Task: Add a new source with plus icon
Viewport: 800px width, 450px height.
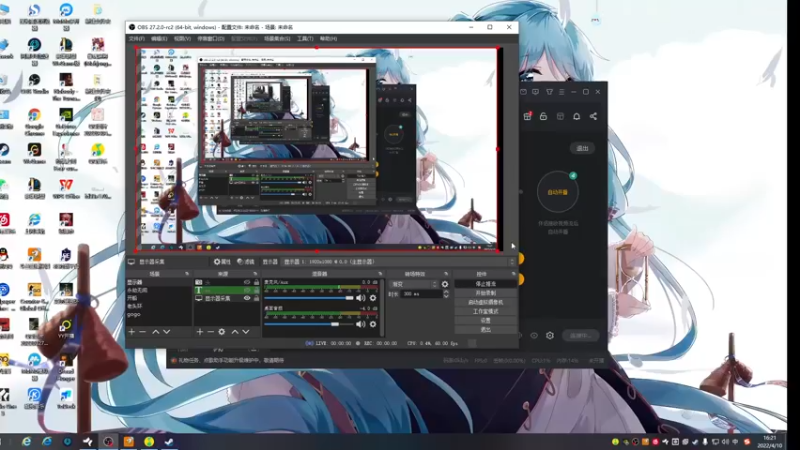Action: (x=199, y=332)
